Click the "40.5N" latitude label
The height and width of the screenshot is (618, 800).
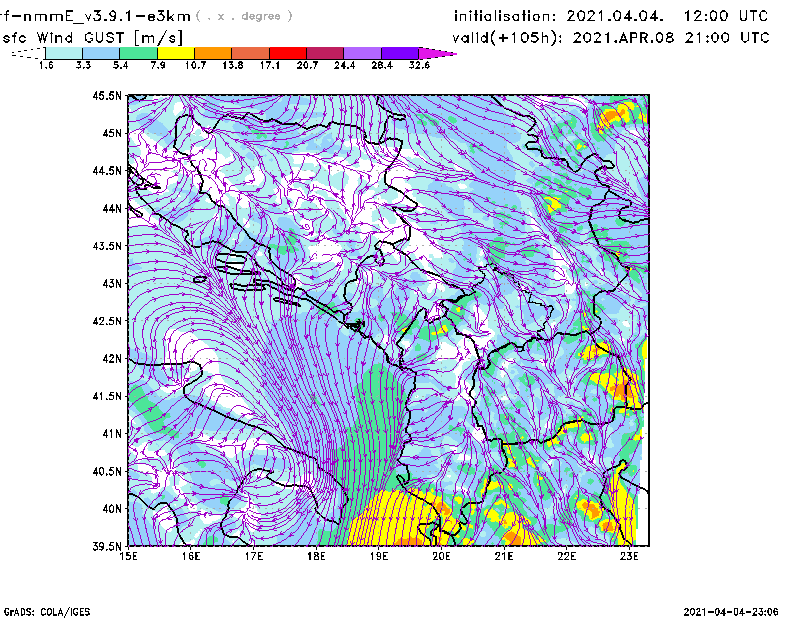(x=107, y=471)
